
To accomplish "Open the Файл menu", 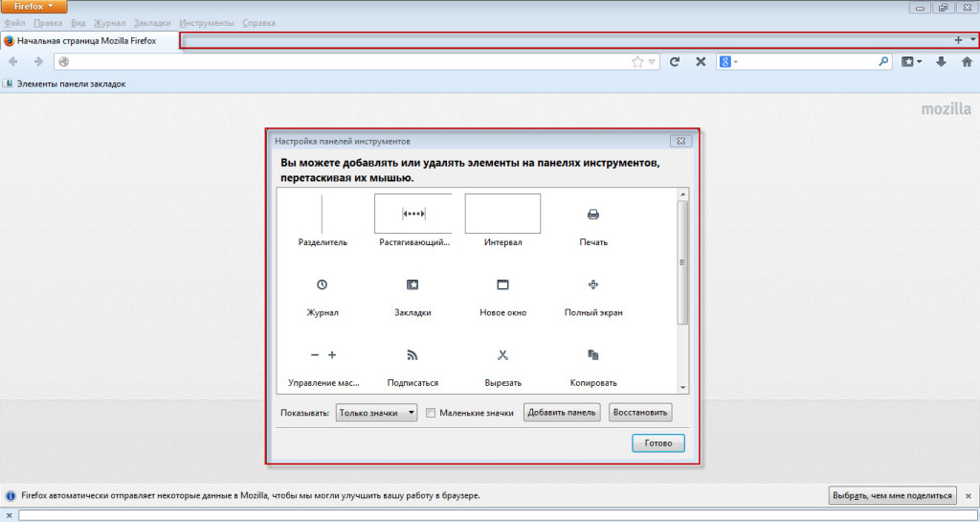I will click(x=14, y=23).
